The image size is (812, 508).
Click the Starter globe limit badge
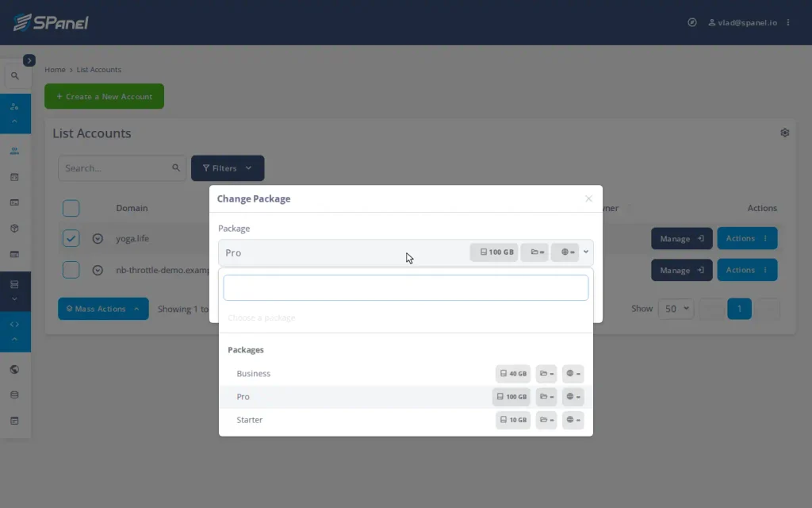click(573, 420)
